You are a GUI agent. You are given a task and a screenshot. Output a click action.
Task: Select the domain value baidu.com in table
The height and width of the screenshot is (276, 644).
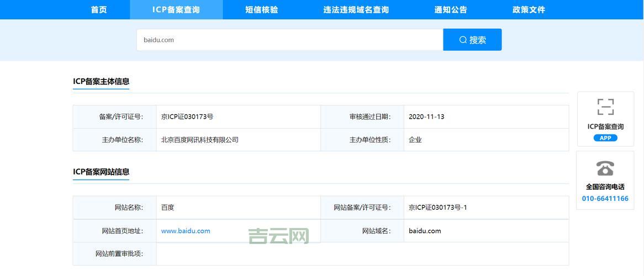[425, 231]
